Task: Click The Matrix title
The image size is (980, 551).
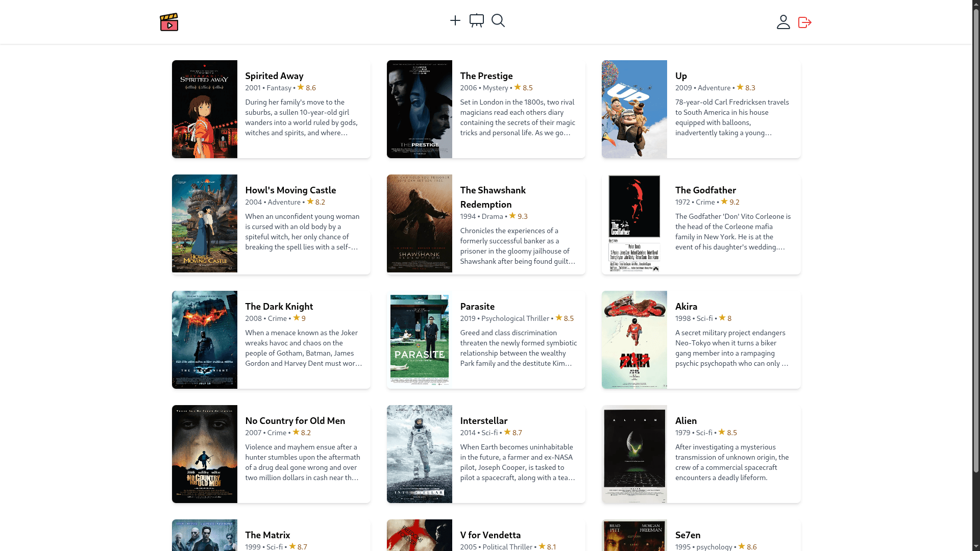Action: pos(267,535)
